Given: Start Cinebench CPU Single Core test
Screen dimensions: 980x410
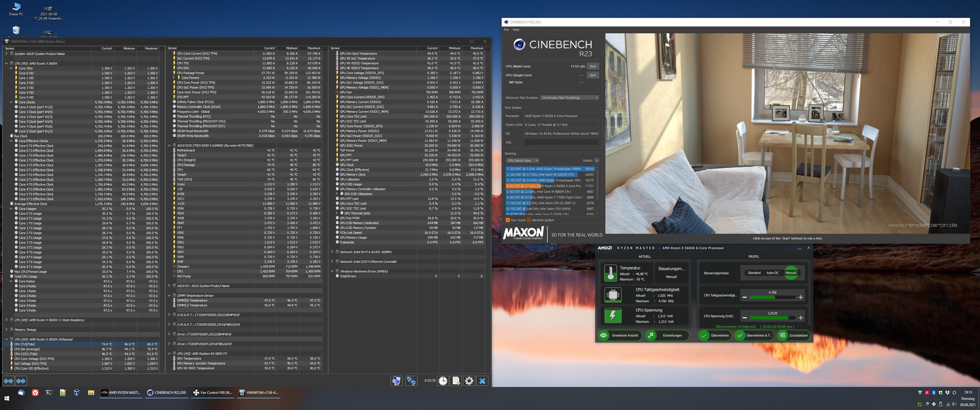Looking at the screenshot, I should pos(592,75).
